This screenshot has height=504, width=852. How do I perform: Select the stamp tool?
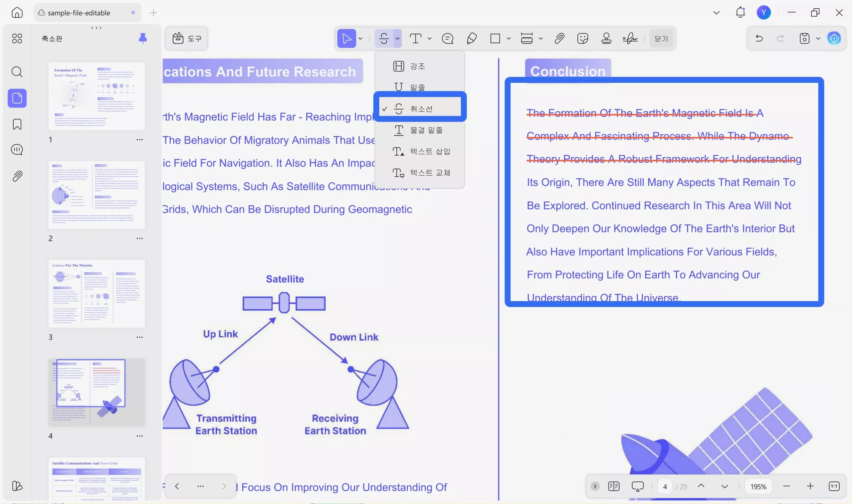click(606, 38)
